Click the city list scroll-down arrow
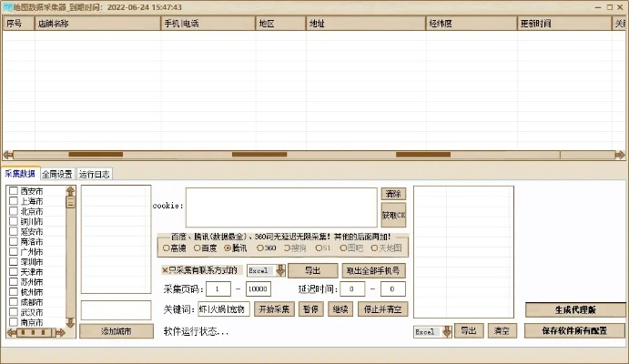This screenshot has height=364, width=629. point(71,322)
